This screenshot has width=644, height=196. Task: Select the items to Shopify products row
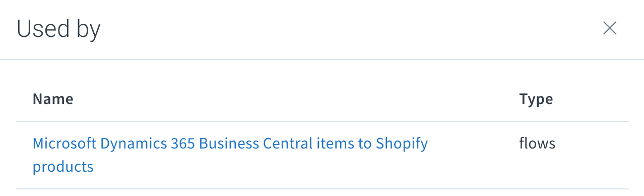tap(323, 155)
